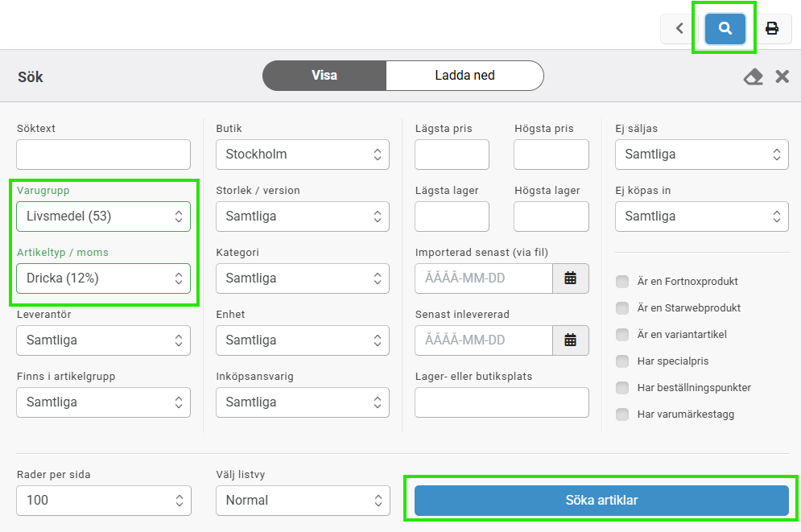The height and width of the screenshot is (532, 801).
Task: Open the Artikeltyp / moms dropdown
Action: [103, 278]
